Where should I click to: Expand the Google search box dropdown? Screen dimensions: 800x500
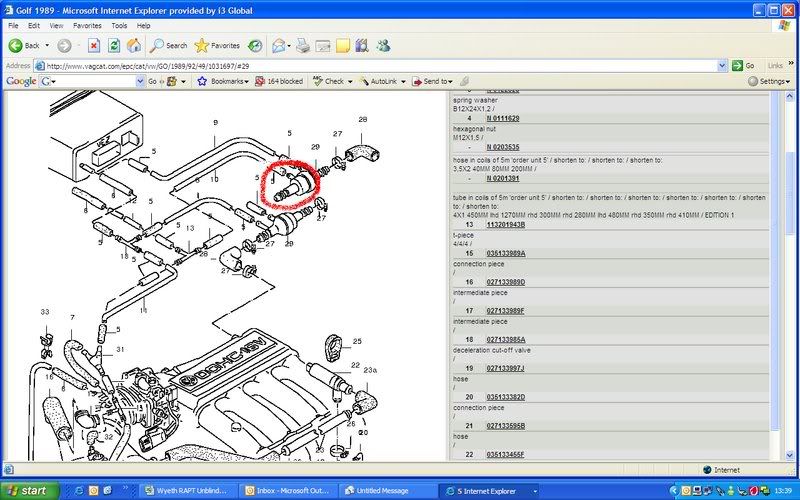tap(140, 81)
